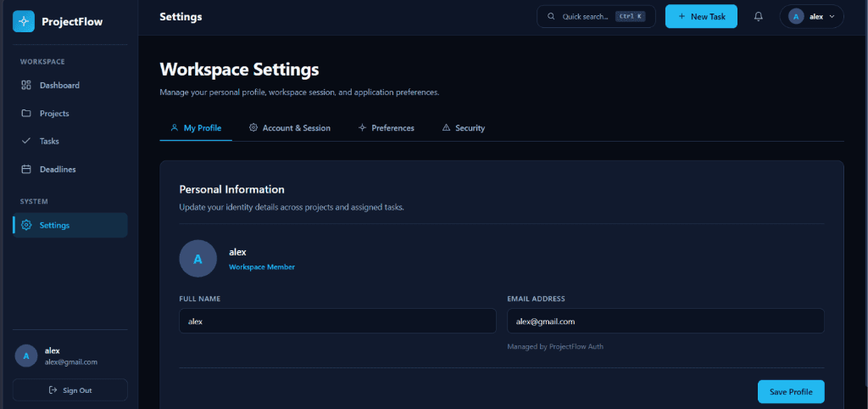This screenshot has width=868, height=409.
Task: Click the Tasks checkmark icon in sidebar
Action: (26, 141)
